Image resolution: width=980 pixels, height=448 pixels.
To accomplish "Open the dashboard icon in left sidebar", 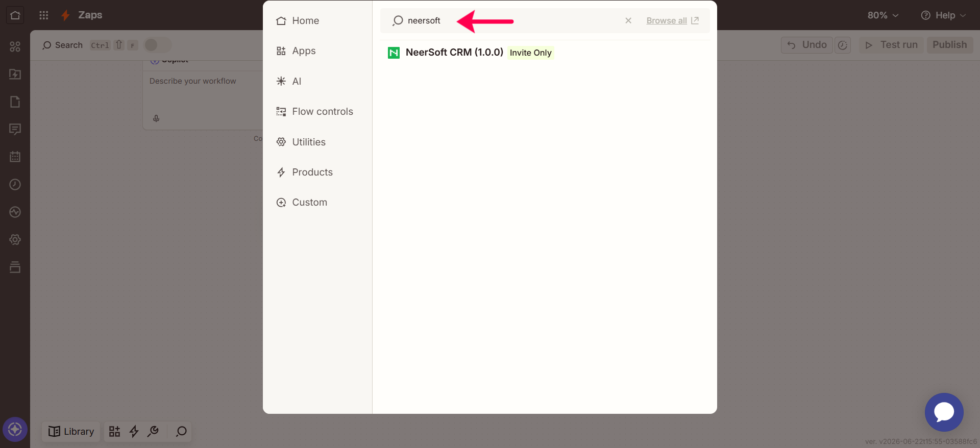I will tap(15, 46).
